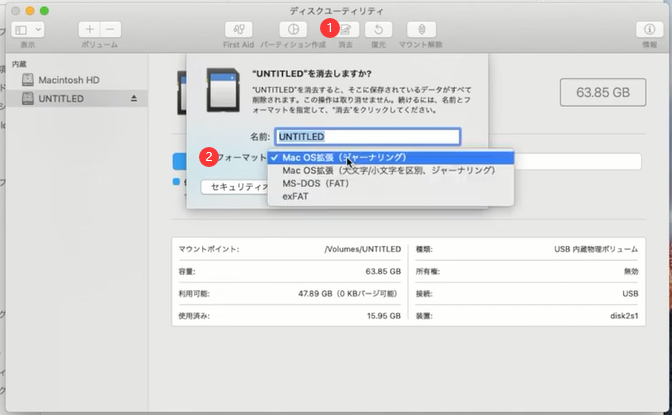
Task: Click the UNTITLED disk icon in sidebar
Action: pos(28,99)
